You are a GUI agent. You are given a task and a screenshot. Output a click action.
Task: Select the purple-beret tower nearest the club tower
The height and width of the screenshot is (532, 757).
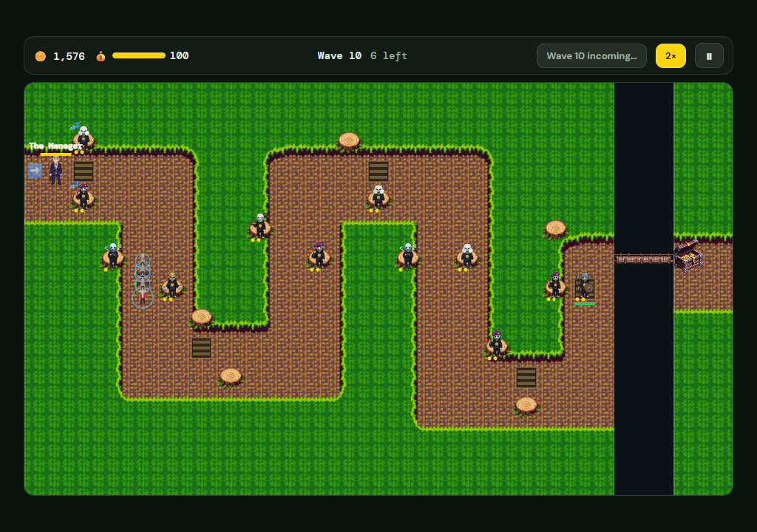tap(319, 256)
